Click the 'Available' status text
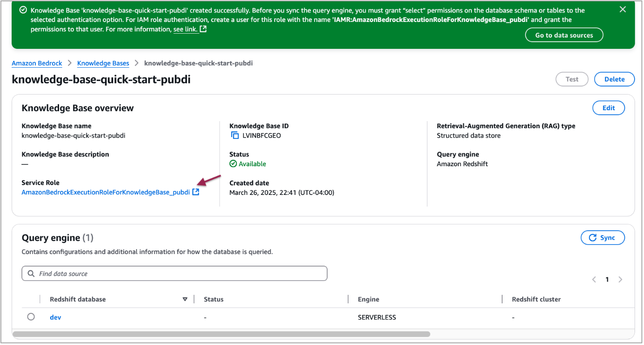644x345 pixels. [x=252, y=164]
